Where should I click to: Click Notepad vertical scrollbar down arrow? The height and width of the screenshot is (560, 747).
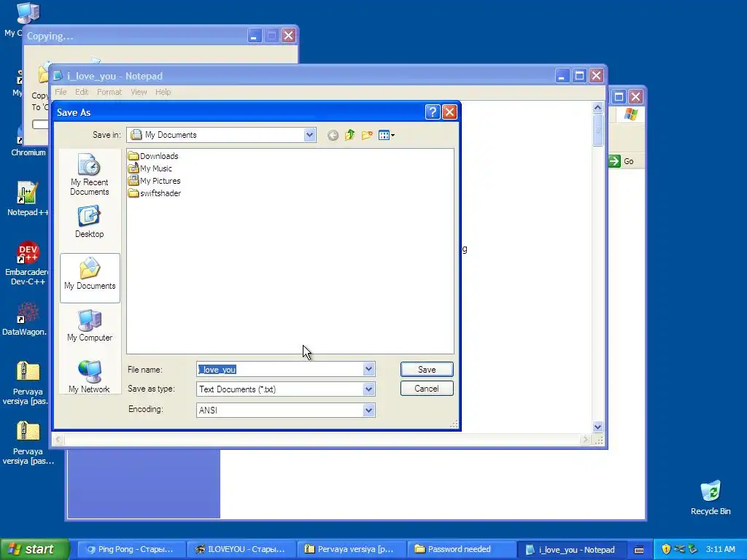pyautogui.click(x=598, y=427)
